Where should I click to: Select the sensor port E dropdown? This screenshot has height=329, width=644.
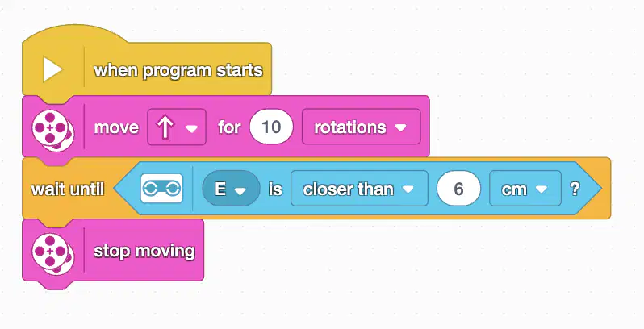pyautogui.click(x=231, y=189)
